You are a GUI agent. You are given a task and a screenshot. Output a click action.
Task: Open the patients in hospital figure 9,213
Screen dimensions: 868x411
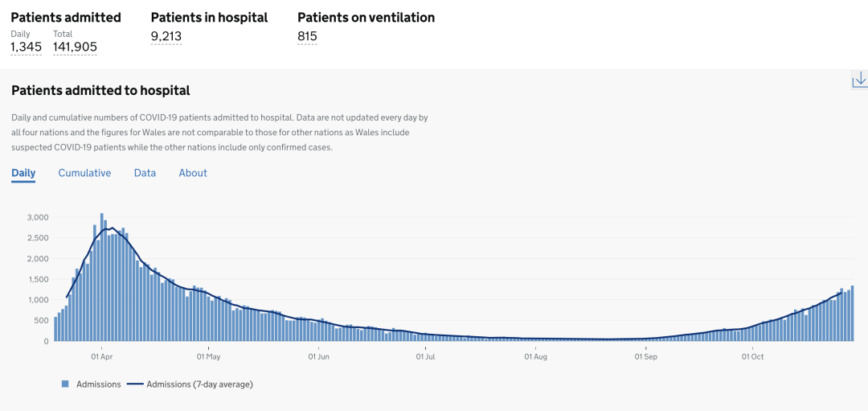(166, 35)
